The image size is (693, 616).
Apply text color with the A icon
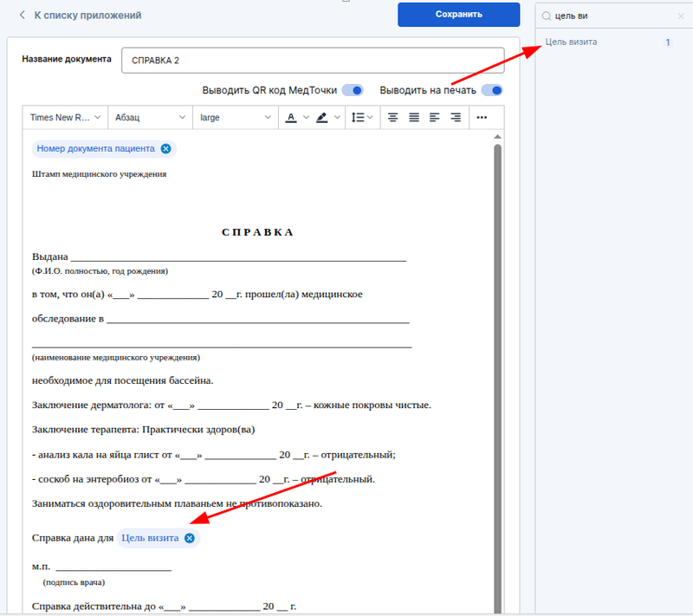pos(291,118)
